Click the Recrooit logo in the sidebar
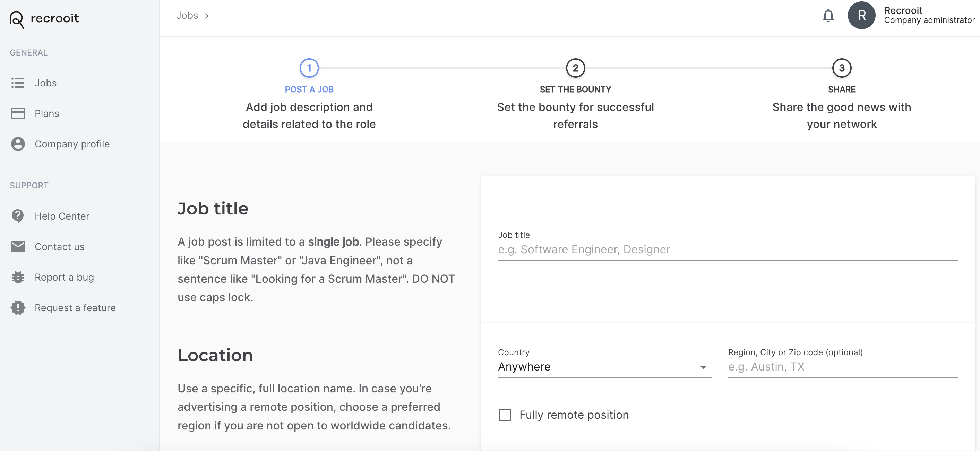Viewport: 980px width, 451px height. click(44, 19)
